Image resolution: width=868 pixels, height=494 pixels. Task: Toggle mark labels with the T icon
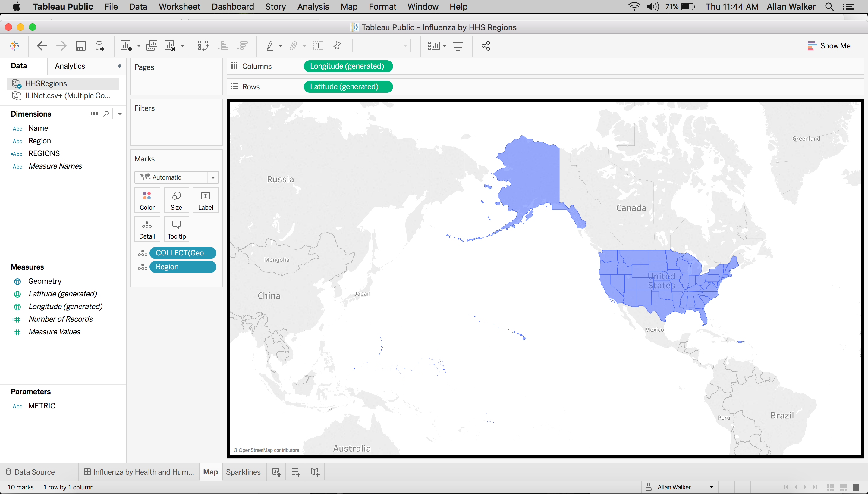pos(318,45)
